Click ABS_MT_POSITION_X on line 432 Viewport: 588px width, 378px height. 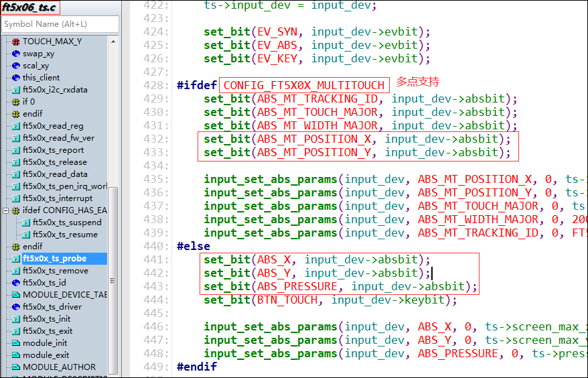click(314, 139)
